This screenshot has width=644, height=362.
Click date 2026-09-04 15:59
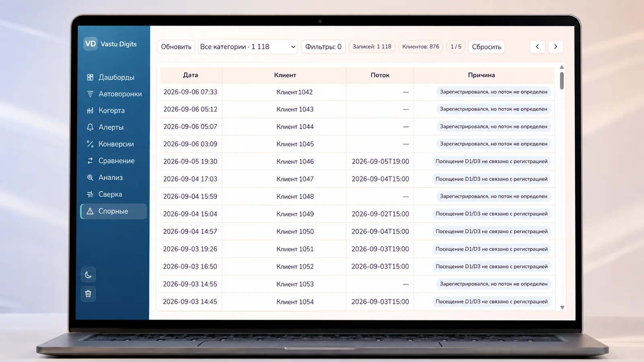click(x=190, y=197)
